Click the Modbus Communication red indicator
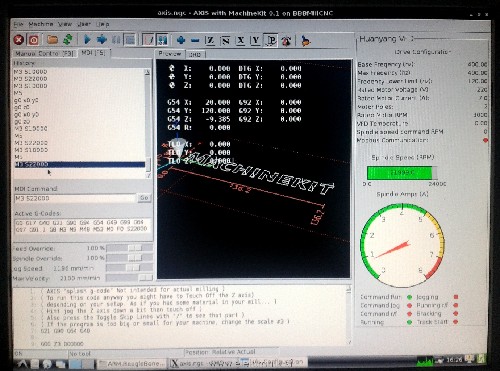500x371 pixels. click(486, 140)
